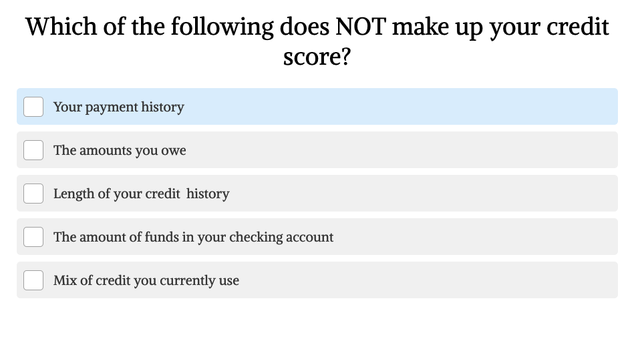Click the word 'Which' starting the question
This screenshot has width=644, height=337.
(61, 27)
